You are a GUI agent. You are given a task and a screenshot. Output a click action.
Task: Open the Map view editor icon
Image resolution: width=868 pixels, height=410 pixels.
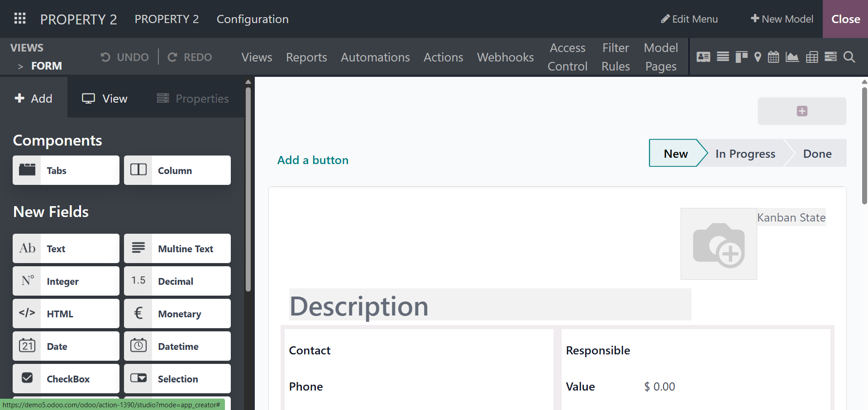(x=758, y=57)
